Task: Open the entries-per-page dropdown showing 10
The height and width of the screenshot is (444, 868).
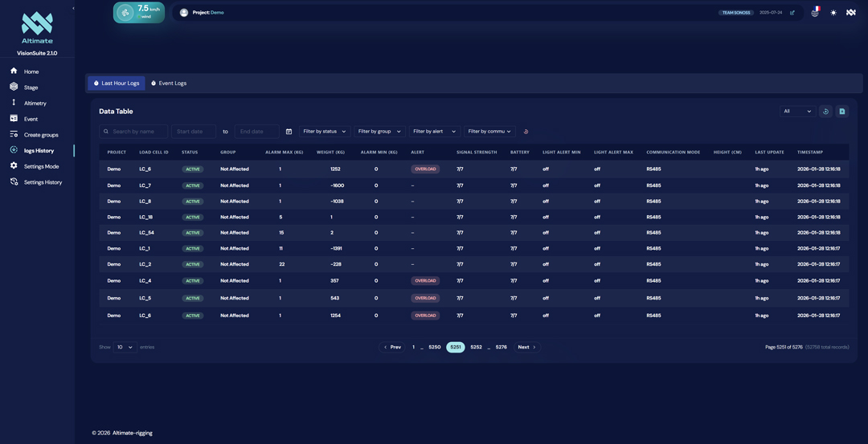Action: (125, 348)
